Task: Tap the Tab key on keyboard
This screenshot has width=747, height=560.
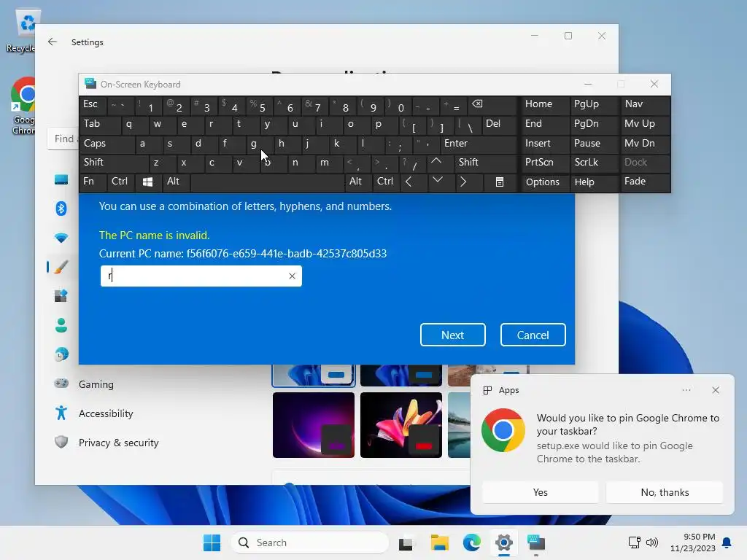Action: [100, 124]
